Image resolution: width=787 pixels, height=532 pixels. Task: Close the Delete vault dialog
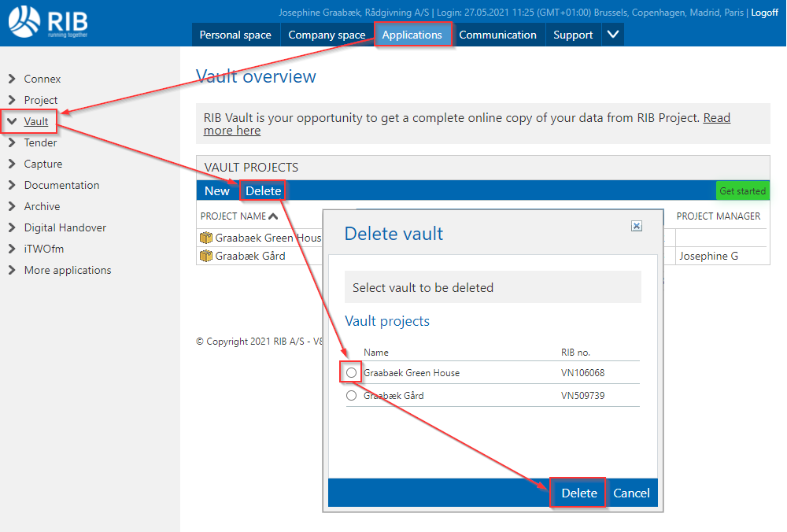click(x=637, y=226)
